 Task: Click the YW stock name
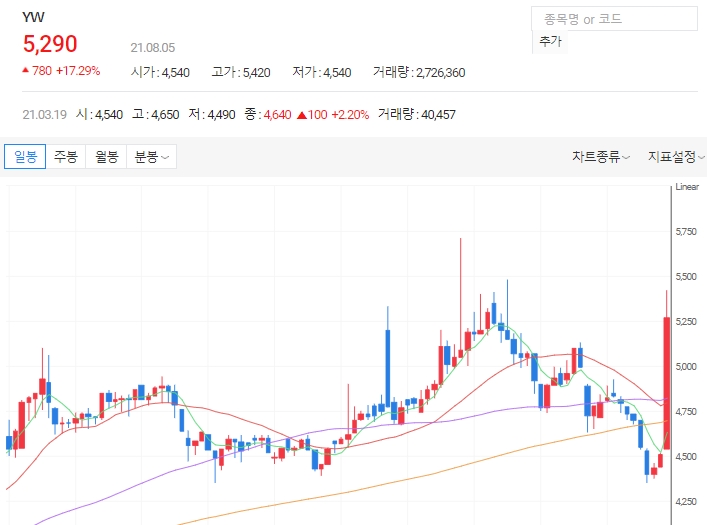[33, 17]
